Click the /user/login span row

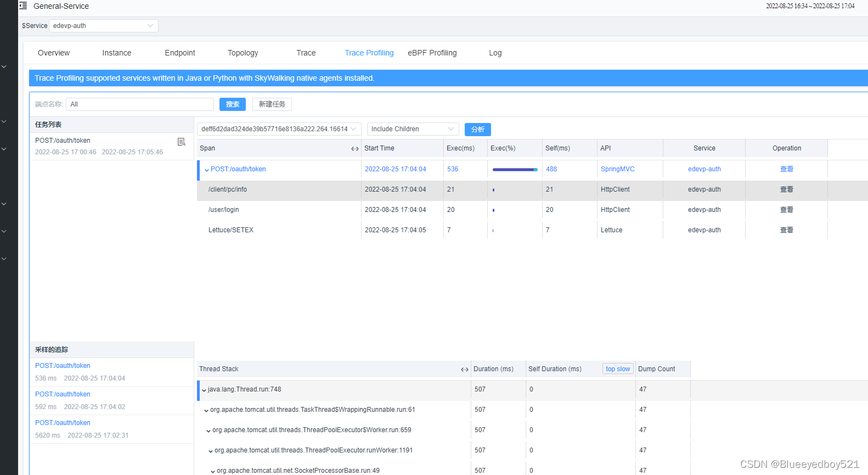tap(532, 210)
